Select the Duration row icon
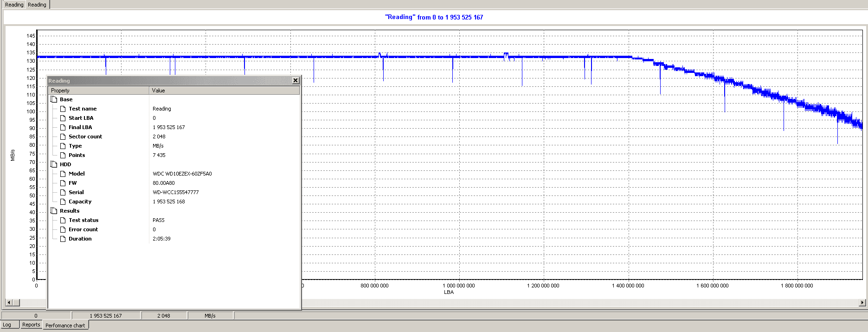Viewport: 868px width, 332px height. pos(63,239)
